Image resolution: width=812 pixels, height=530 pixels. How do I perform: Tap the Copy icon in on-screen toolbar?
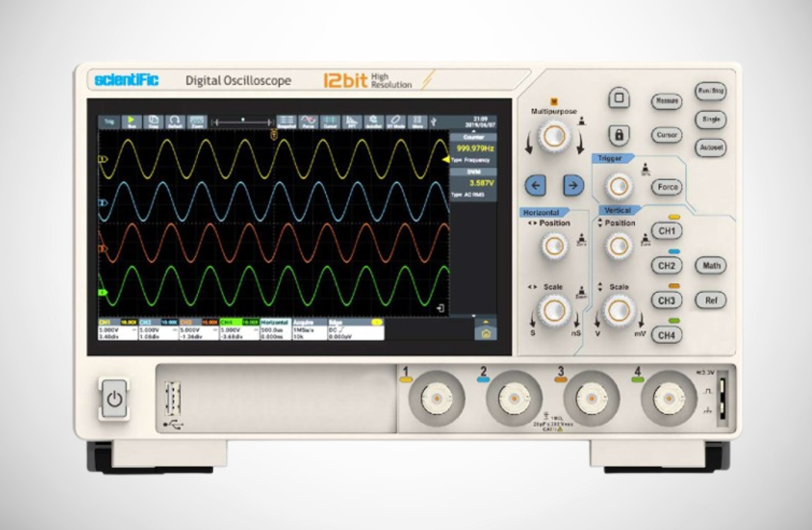tap(154, 122)
